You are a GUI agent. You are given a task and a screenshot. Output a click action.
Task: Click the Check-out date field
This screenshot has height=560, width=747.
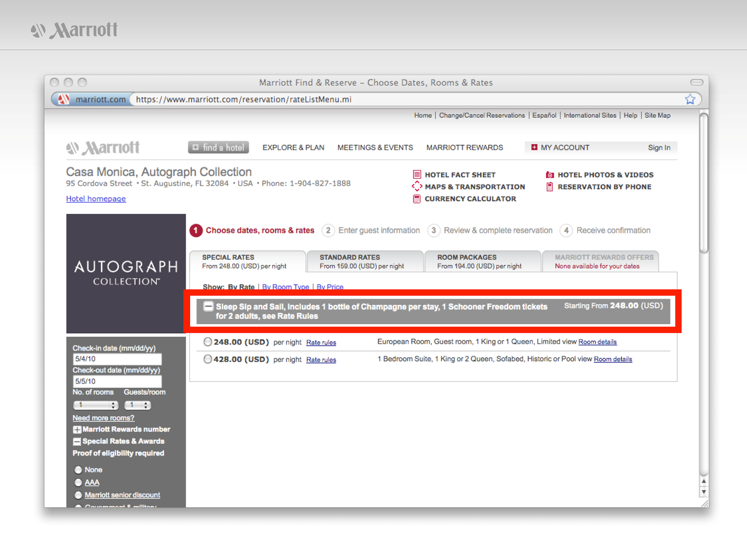pos(117,381)
